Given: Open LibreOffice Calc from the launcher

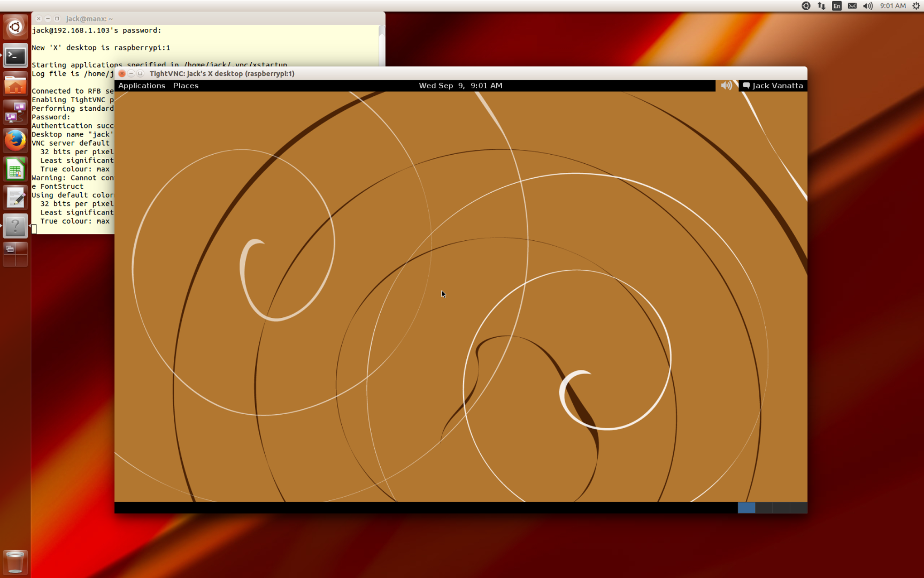Looking at the screenshot, I should click(x=15, y=170).
